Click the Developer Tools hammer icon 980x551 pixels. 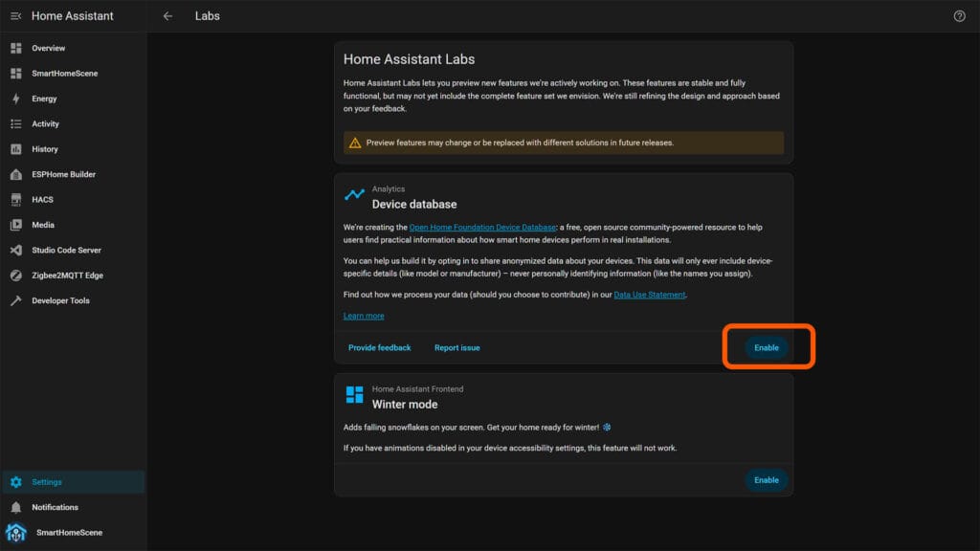16,300
